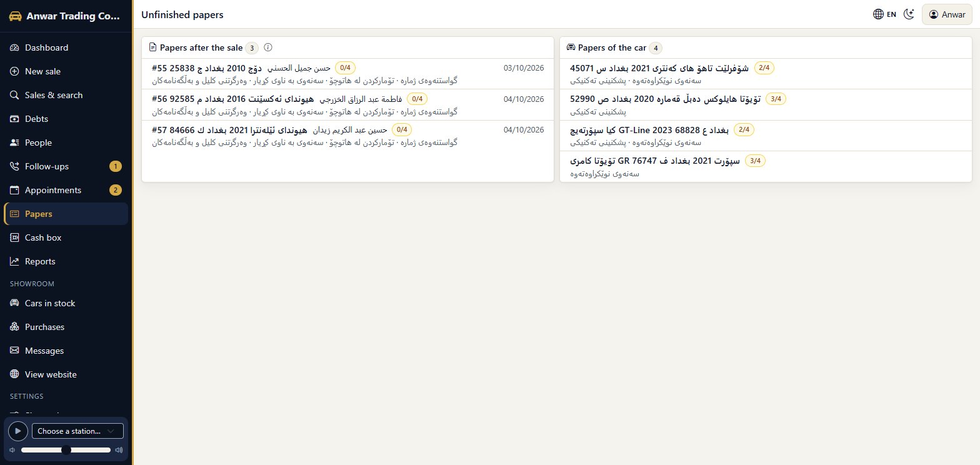Play the radio station

click(x=17, y=431)
